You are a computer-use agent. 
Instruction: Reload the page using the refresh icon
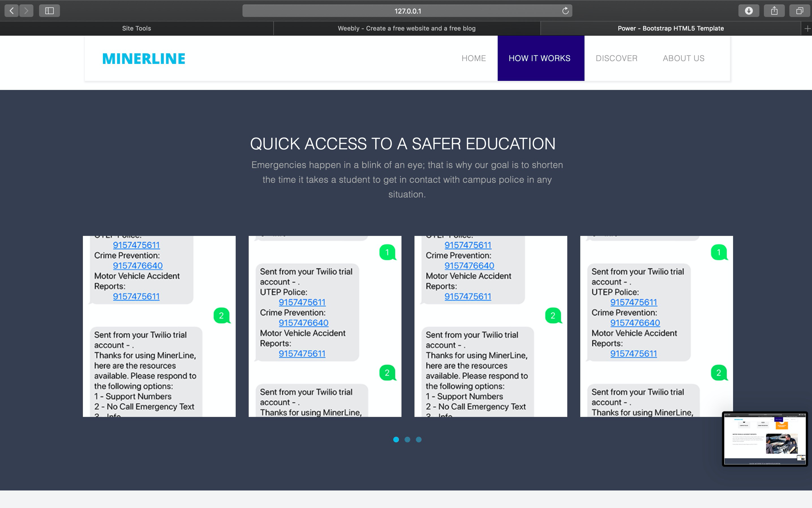565,11
